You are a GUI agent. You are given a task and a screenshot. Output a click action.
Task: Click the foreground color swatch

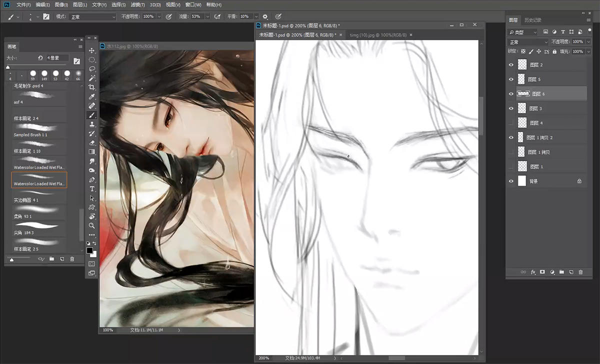89,250
